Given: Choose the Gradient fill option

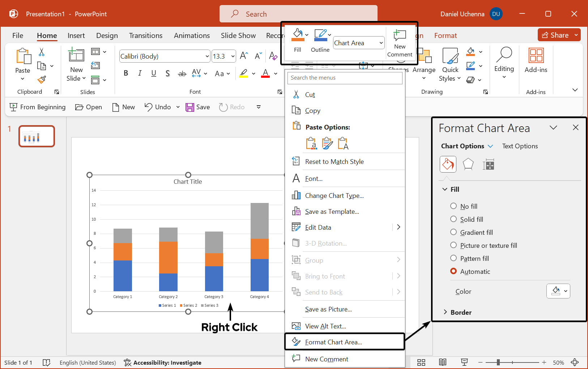Looking at the screenshot, I should tap(453, 232).
